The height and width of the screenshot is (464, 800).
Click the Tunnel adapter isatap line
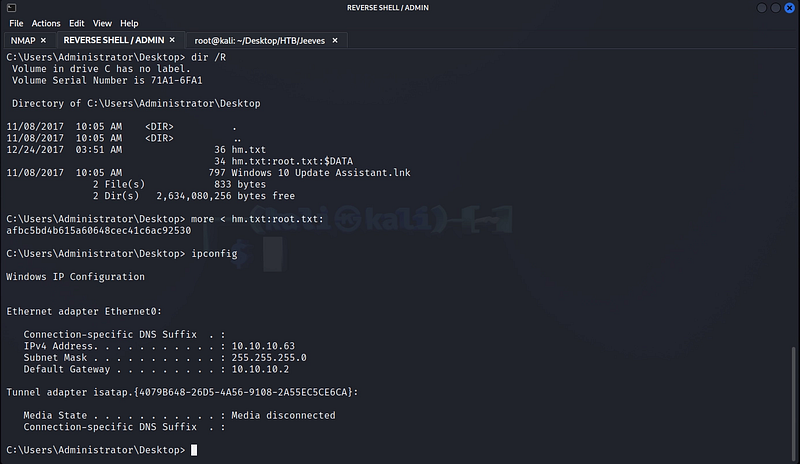point(182,392)
